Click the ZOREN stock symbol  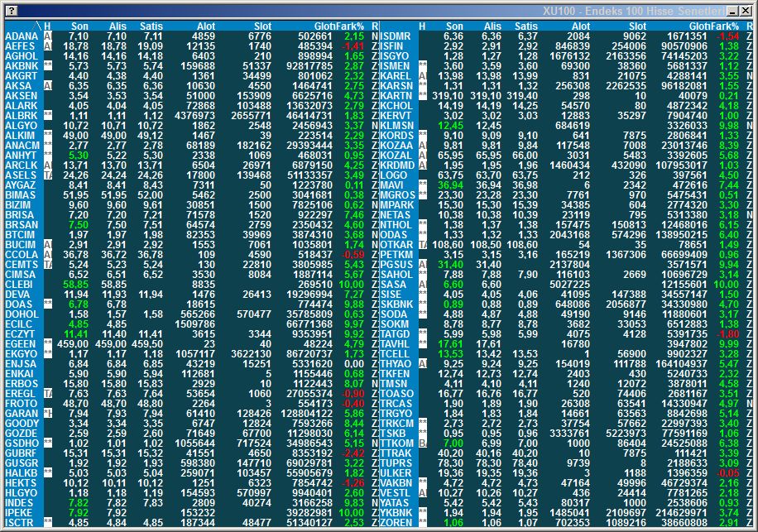click(x=396, y=523)
